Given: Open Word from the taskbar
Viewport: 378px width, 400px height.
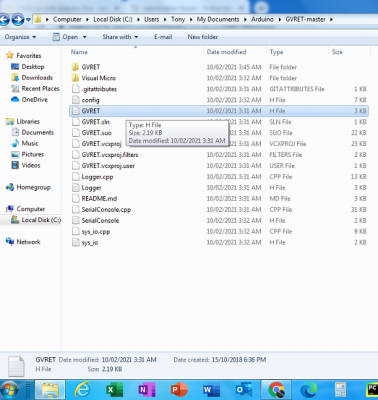Looking at the screenshot, I should click(212, 390).
